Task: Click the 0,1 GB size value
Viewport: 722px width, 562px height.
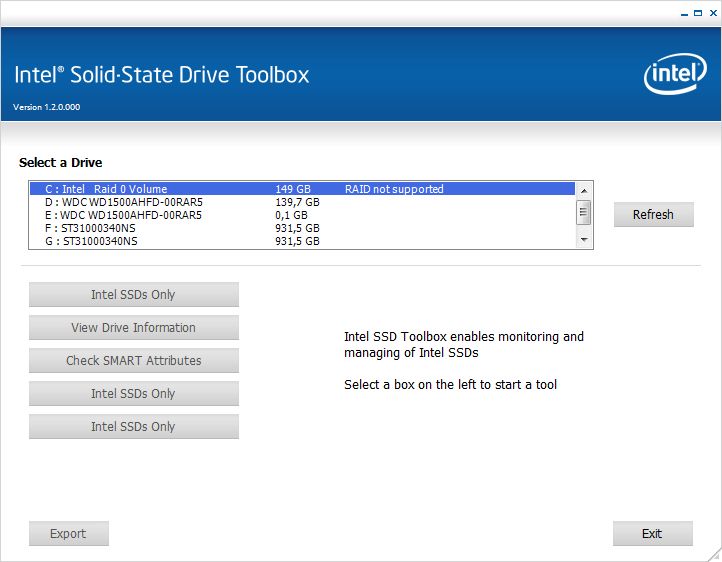Action: pos(291,215)
